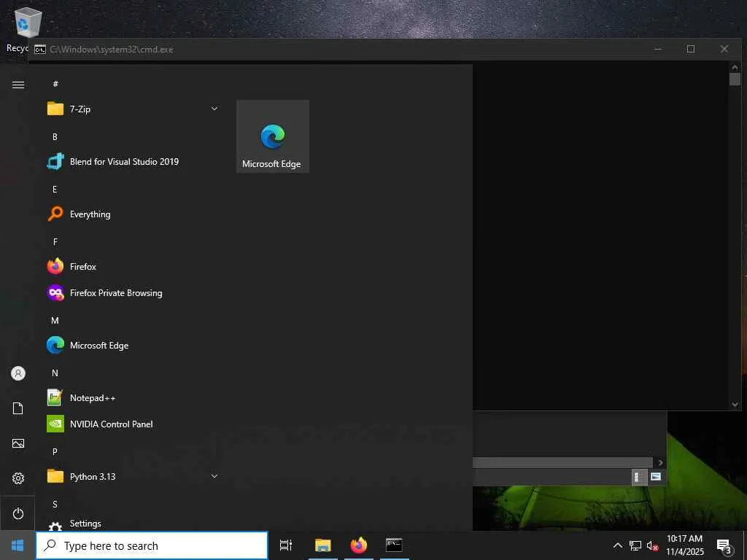Click the S letter group header
The height and width of the screenshot is (560, 747).
tap(55, 505)
